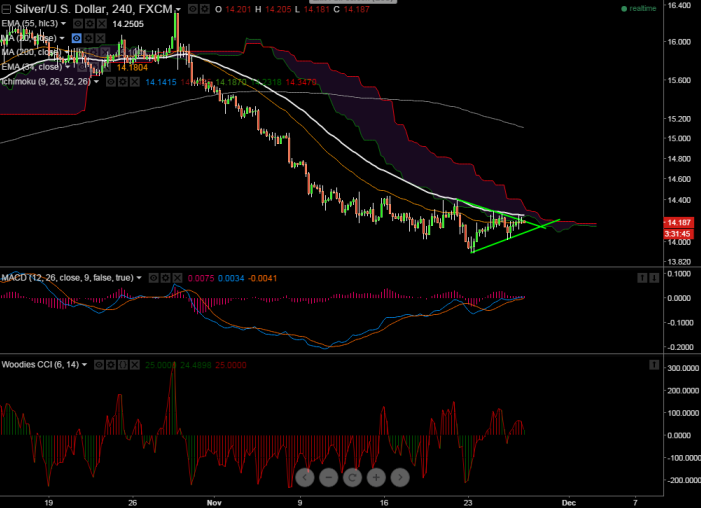Select the MACD histogram value 0.0075
Viewport: 701px width, 508px height.
201,278
